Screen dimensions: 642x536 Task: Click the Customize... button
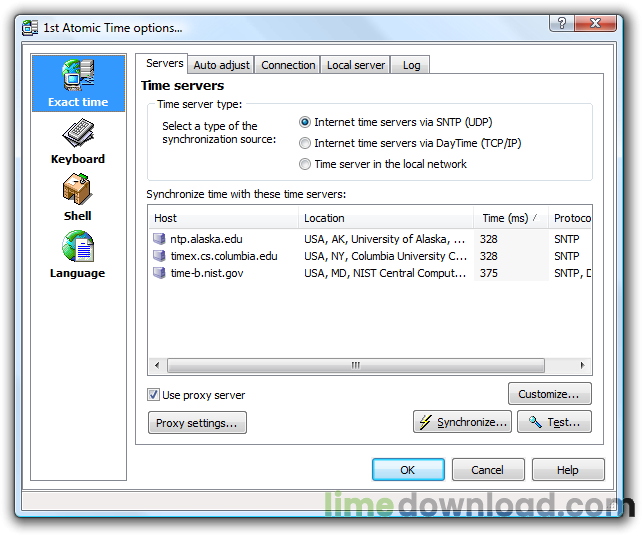(x=549, y=394)
